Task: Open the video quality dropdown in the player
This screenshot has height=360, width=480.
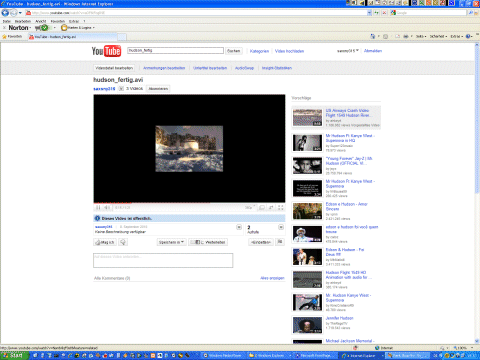Action: click(250, 207)
